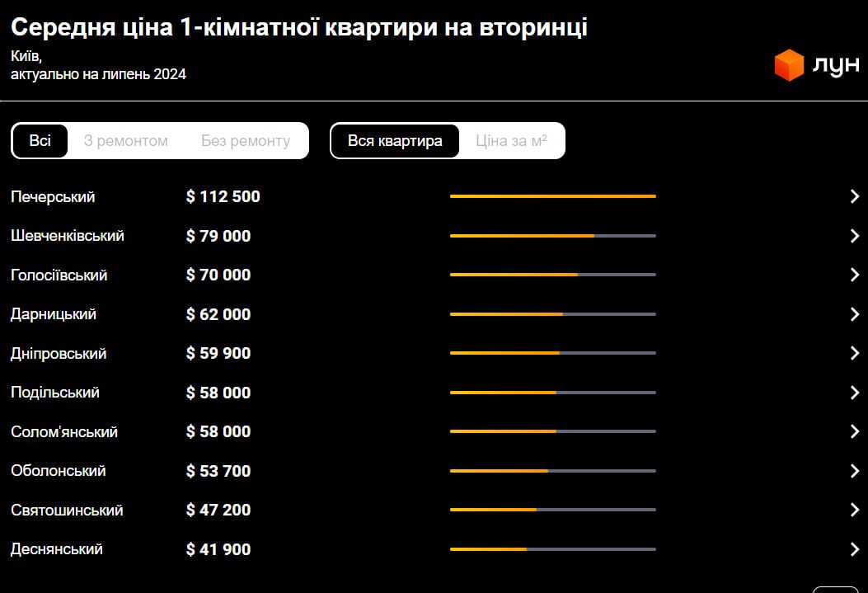
Task: Open details chevron for Дніпровський district
Action: 855,353
